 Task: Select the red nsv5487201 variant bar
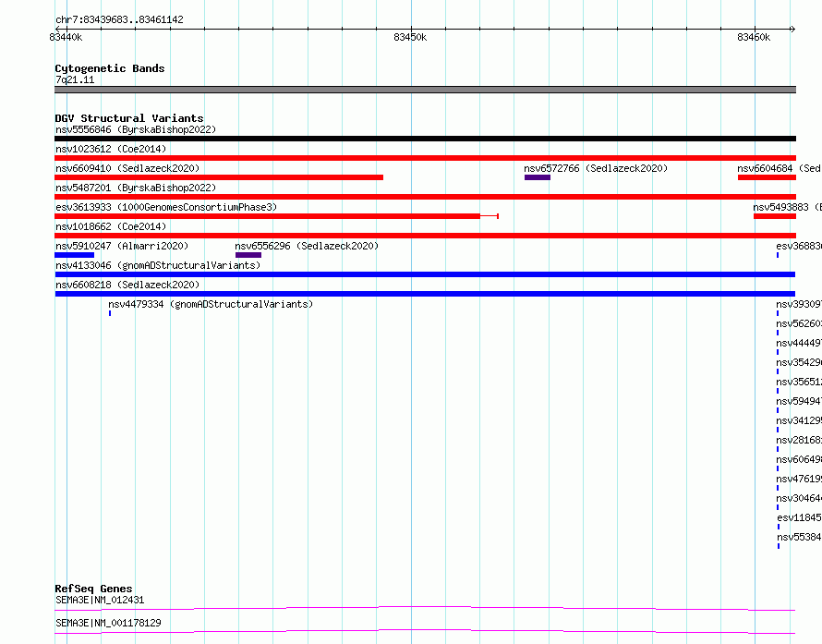(425, 197)
